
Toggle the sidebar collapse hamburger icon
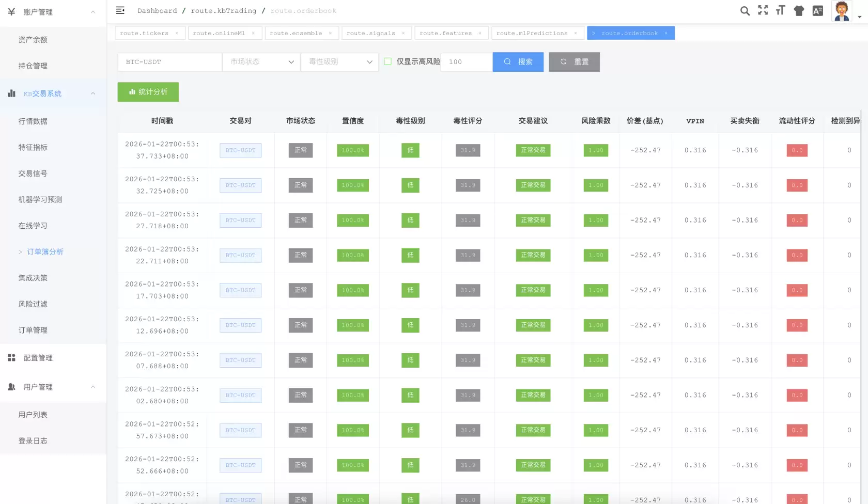[120, 10]
